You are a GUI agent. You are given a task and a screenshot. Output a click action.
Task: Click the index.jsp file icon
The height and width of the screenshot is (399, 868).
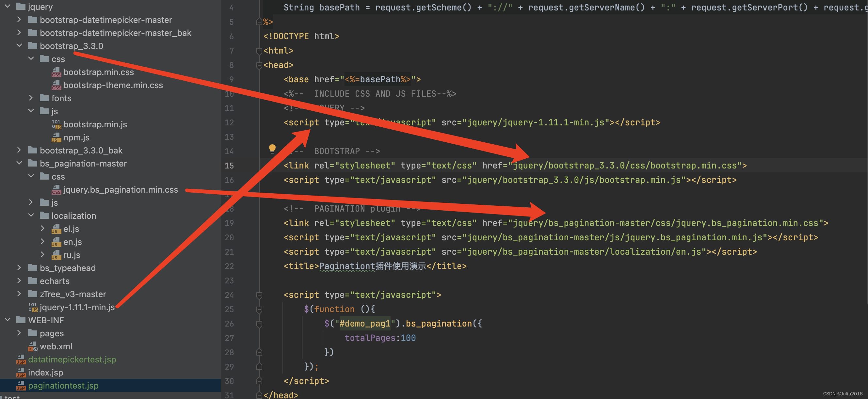point(21,373)
